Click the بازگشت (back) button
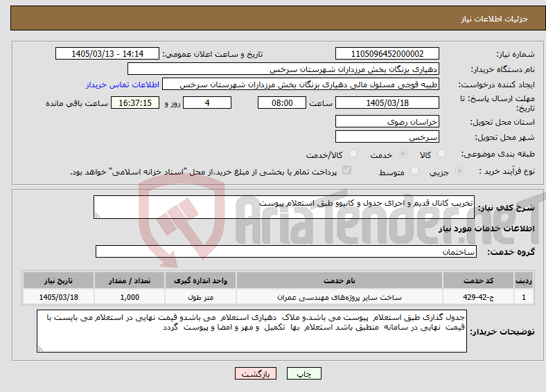546x392 pixels. click(x=256, y=373)
